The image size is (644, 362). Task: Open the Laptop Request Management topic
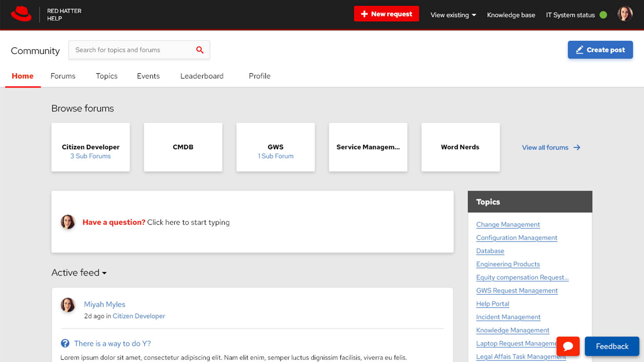[516, 344]
